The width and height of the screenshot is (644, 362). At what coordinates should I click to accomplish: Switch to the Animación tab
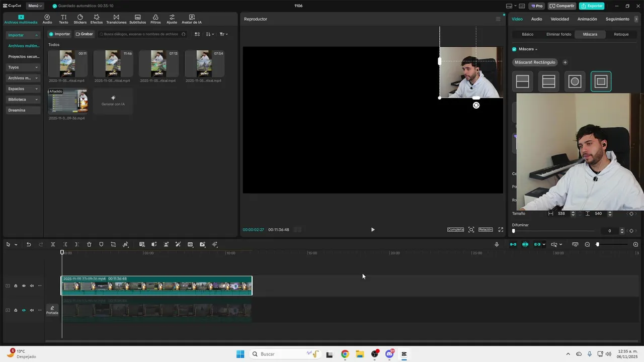coord(587,19)
